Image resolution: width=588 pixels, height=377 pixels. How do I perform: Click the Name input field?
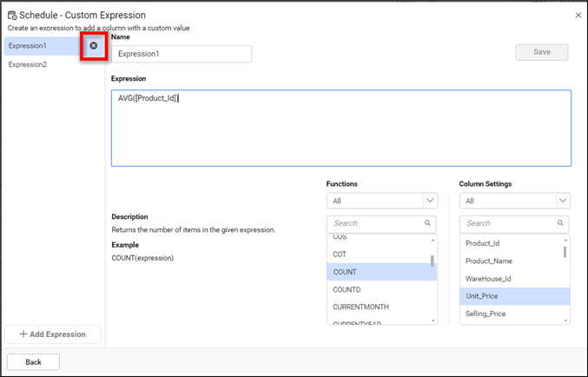click(x=181, y=54)
